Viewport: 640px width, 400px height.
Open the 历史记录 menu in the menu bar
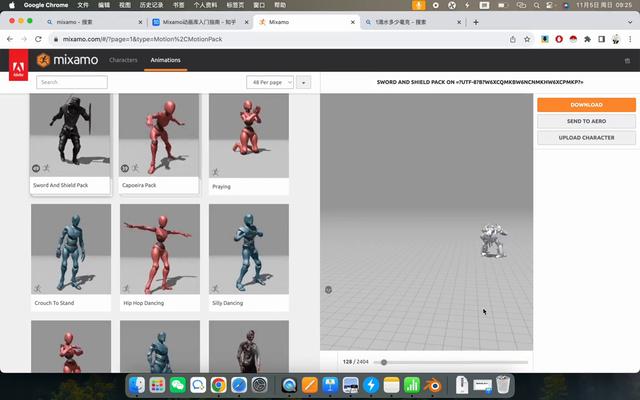click(151, 5)
